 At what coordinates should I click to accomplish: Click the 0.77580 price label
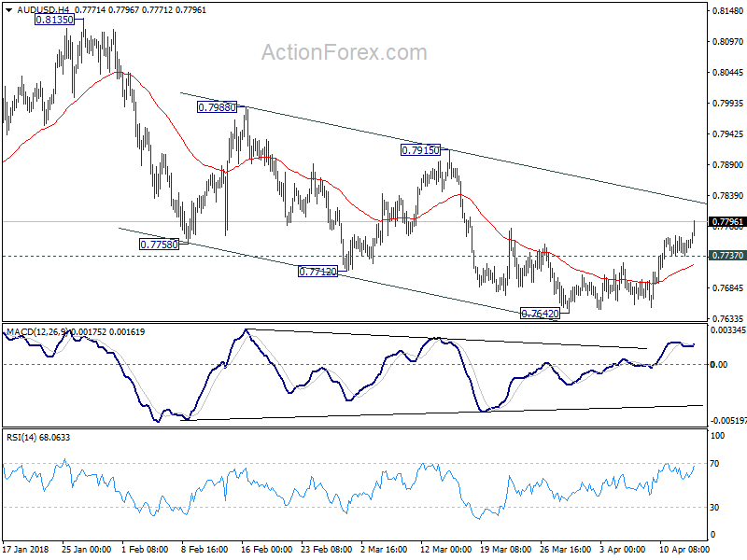(x=159, y=245)
